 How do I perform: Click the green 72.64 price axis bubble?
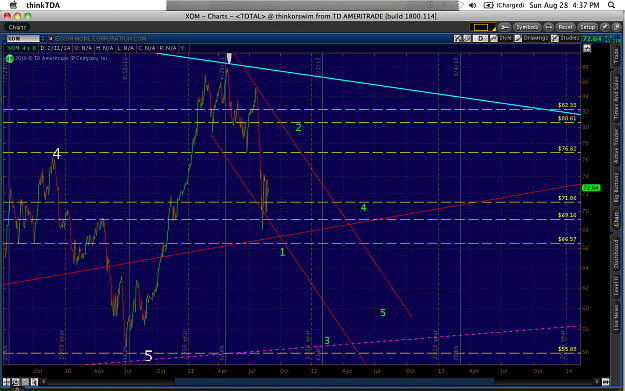pos(591,187)
